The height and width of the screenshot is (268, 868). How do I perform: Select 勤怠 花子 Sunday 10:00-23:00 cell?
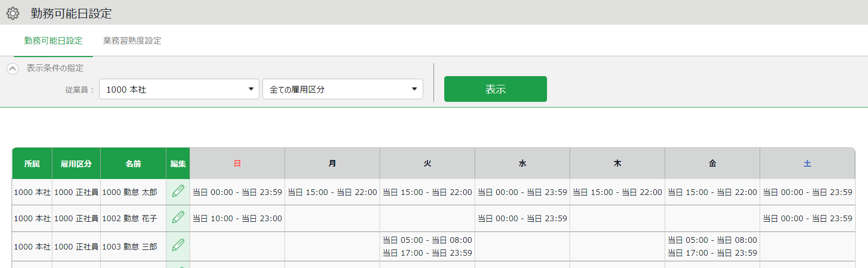pos(237,219)
